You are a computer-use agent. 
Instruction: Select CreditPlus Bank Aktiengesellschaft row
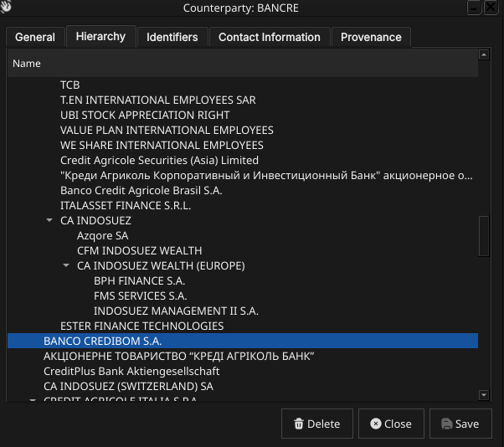243,371
